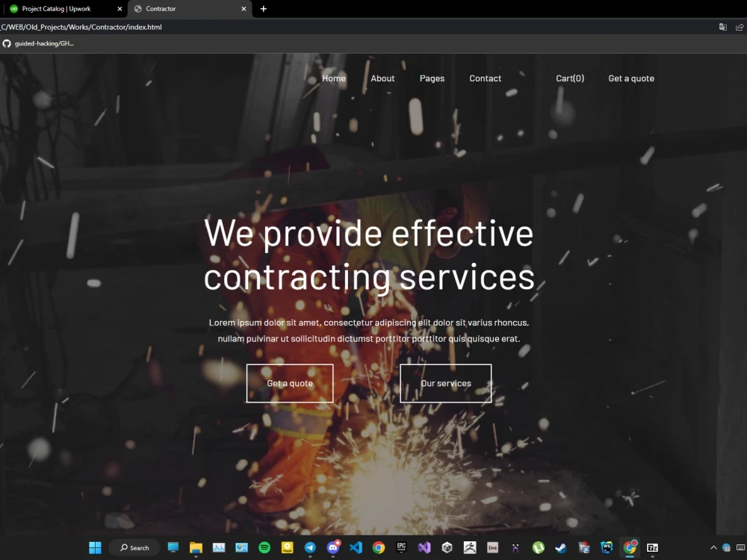Image resolution: width=747 pixels, height=560 pixels.
Task: Click the Our services button
Action: 445,383
